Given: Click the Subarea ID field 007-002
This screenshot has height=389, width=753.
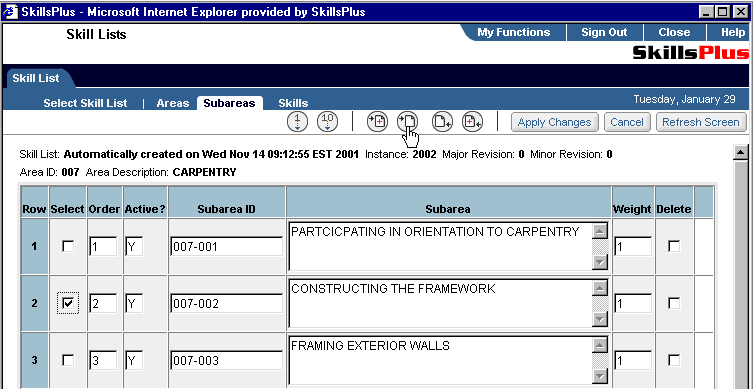Looking at the screenshot, I should [x=226, y=304].
